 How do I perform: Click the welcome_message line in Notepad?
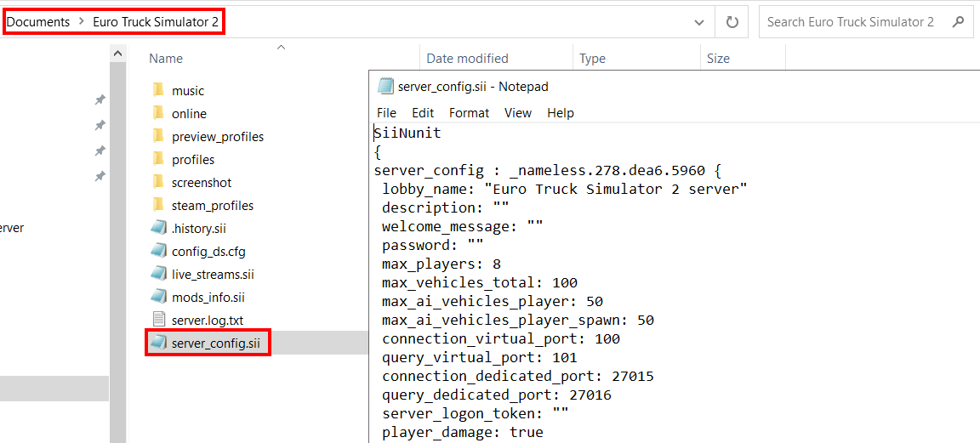(463, 226)
